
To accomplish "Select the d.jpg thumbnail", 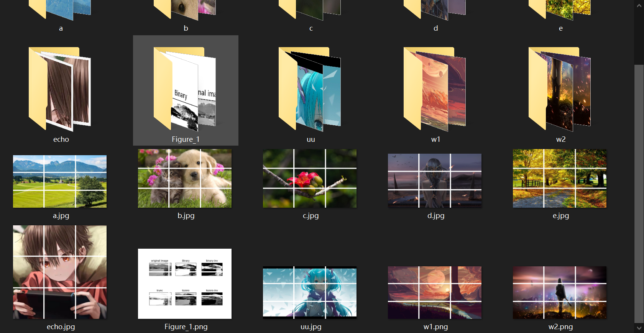I will point(435,180).
